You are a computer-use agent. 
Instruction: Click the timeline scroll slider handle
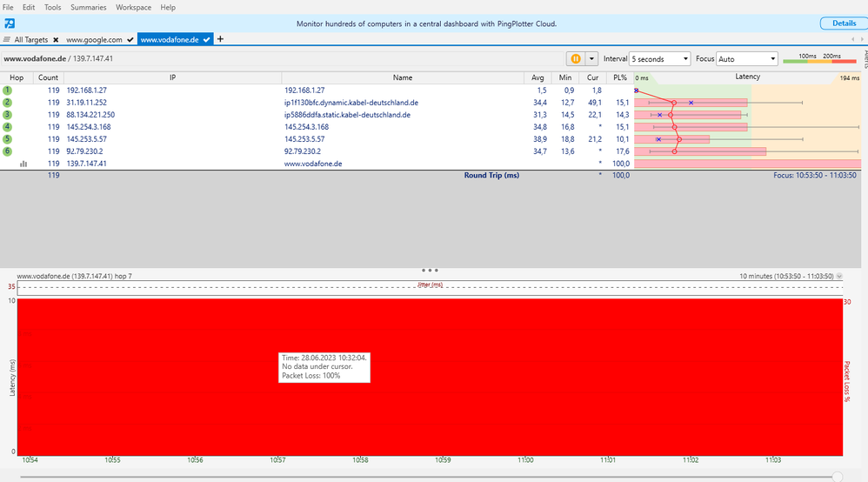click(x=838, y=477)
